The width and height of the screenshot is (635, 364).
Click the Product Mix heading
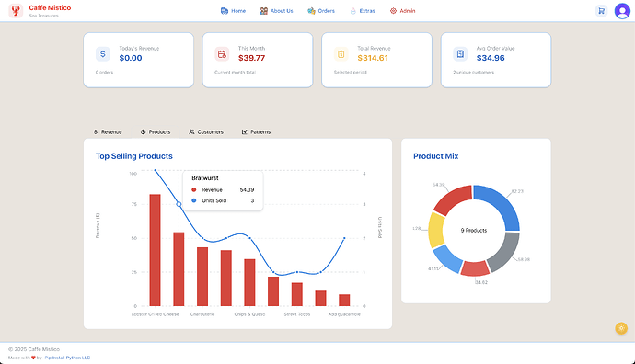pos(435,156)
